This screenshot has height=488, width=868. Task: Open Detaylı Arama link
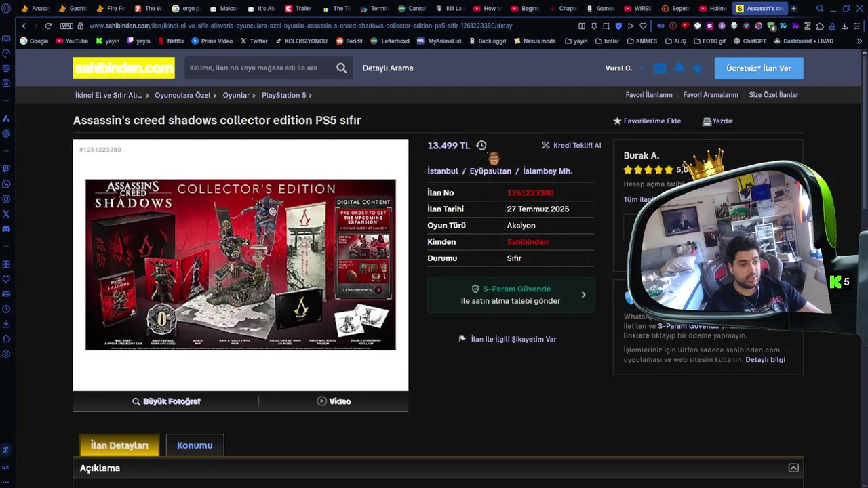coord(388,68)
